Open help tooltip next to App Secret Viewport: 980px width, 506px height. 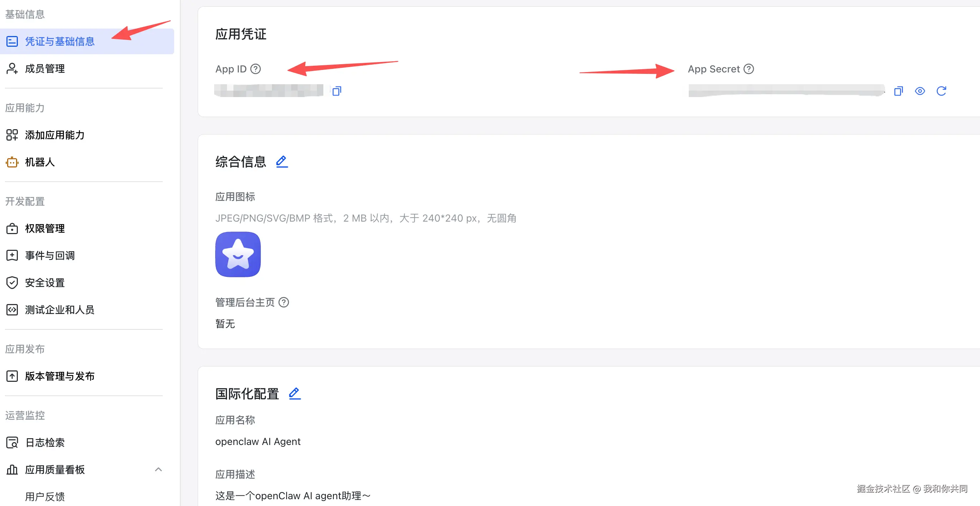749,69
